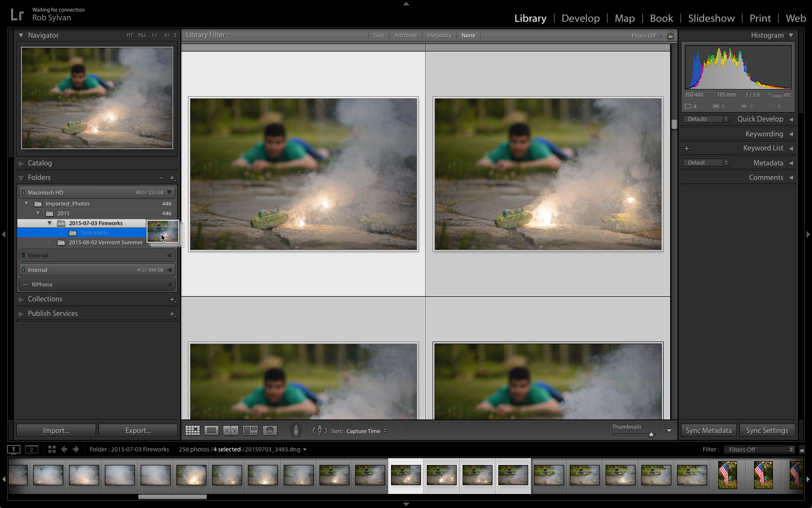The image size is (812, 508).
Task: Select None library filter
Action: [x=468, y=35]
